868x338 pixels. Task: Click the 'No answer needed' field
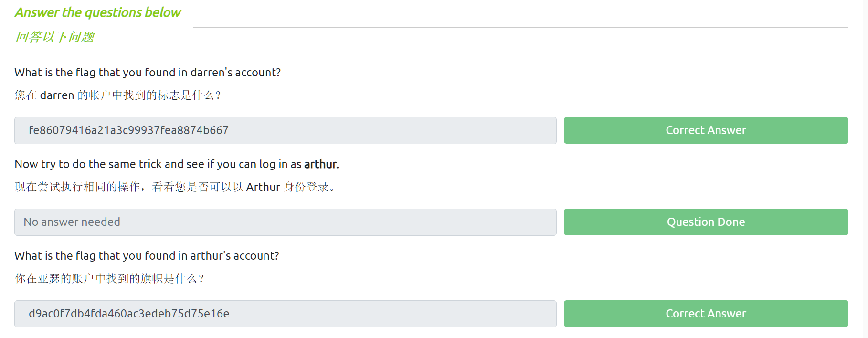[285, 222]
